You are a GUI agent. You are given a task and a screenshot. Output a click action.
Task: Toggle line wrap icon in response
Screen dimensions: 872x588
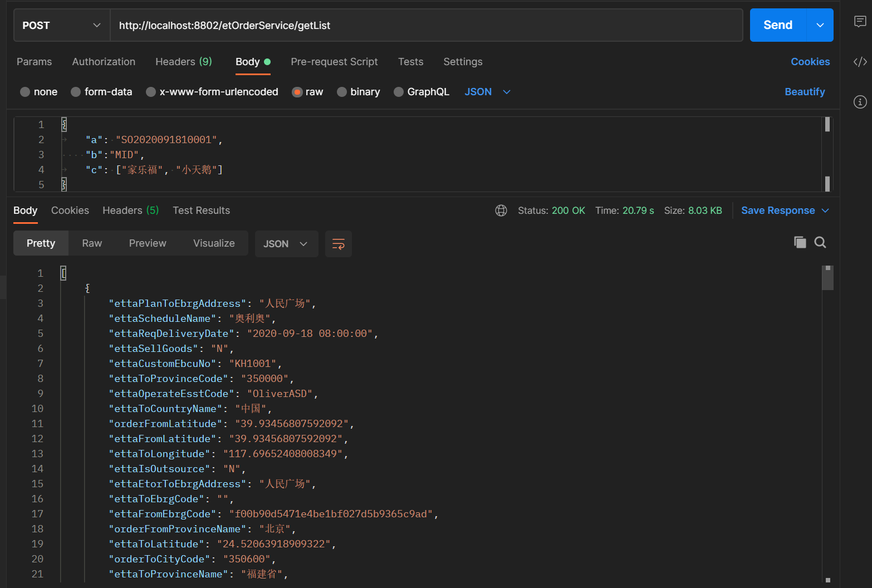click(339, 244)
